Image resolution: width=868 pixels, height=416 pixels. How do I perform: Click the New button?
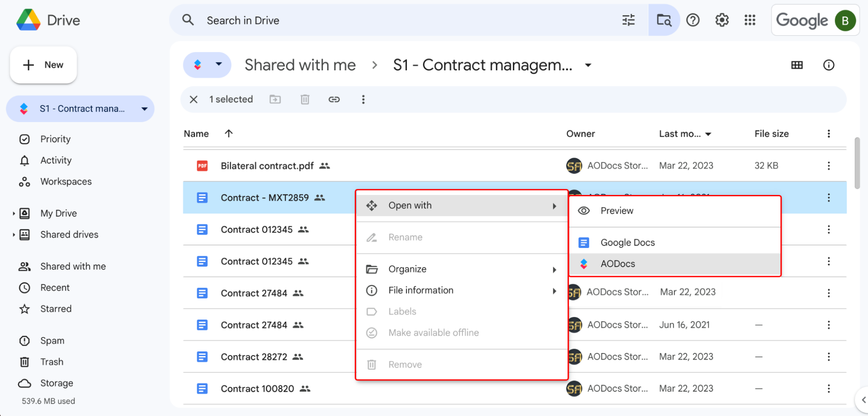43,65
